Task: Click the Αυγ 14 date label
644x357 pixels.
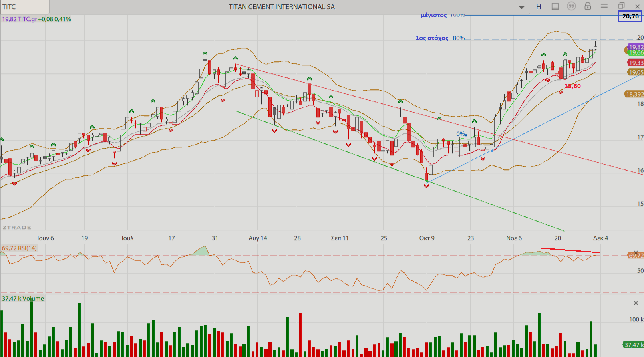Action: (x=258, y=238)
